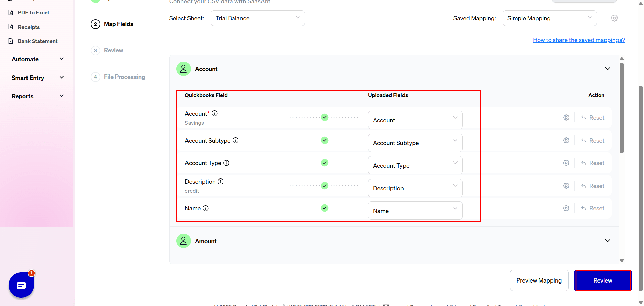Show info for Account Type field
This screenshot has height=306, width=644.
(226, 163)
